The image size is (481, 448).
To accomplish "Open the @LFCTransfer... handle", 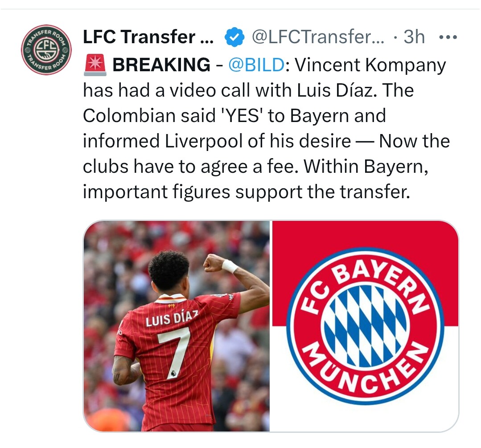I will click(x=318, y=37).
